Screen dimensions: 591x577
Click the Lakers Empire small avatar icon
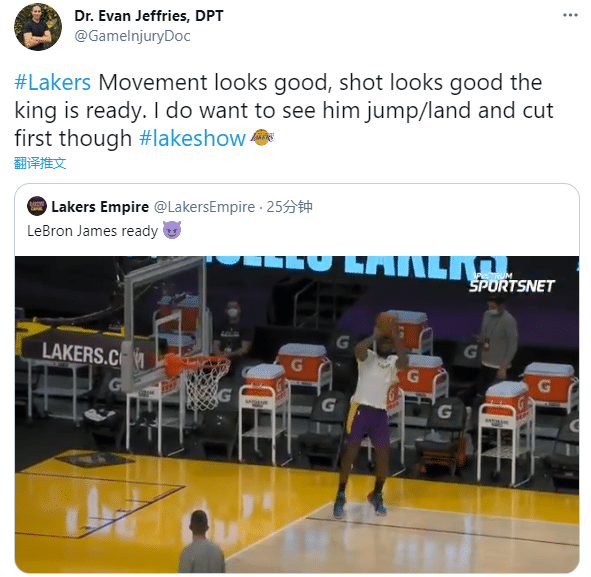tap(37, 206)
